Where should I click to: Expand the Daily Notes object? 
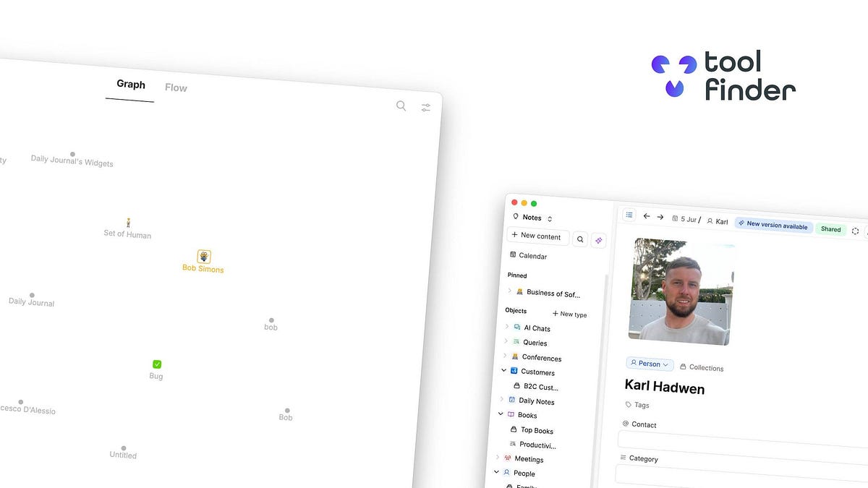pos(502,399)
